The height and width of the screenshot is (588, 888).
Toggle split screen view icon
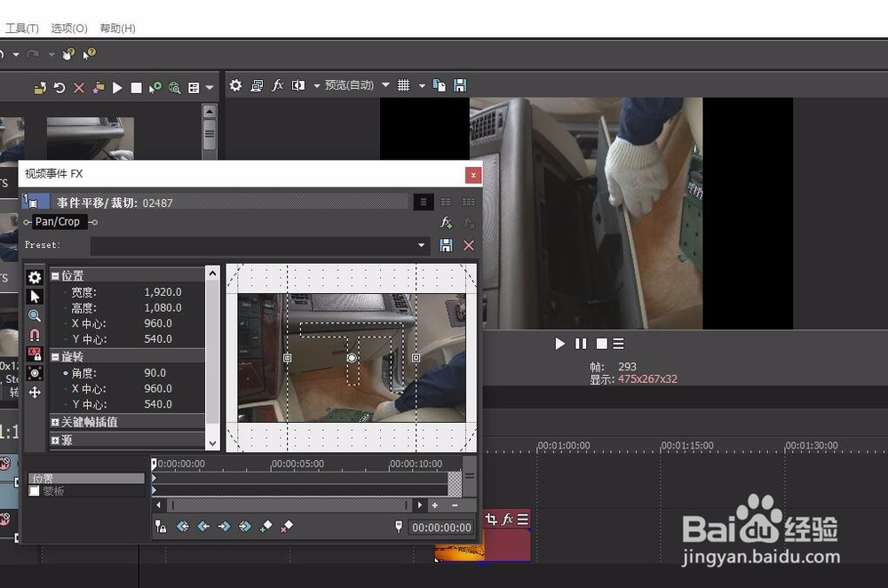(297, 85)
